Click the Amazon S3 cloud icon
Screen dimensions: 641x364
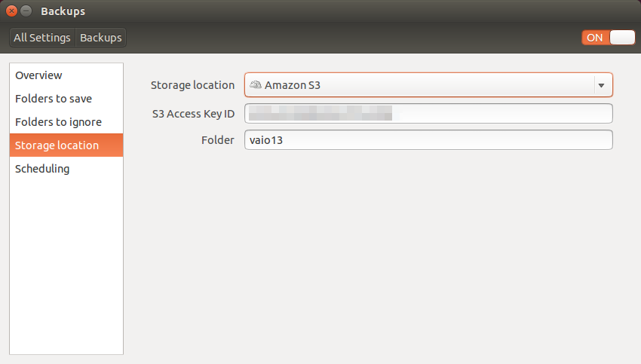(256, 84)
